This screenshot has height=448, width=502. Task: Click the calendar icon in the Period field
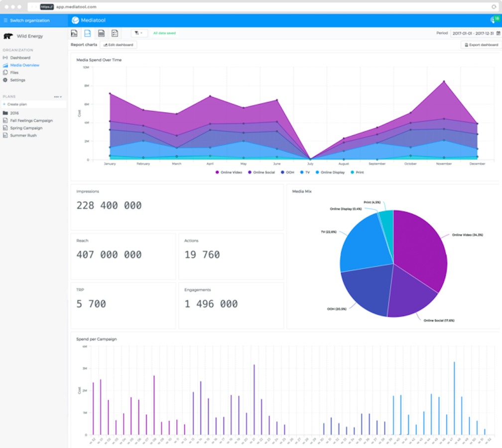coord(499,33)
